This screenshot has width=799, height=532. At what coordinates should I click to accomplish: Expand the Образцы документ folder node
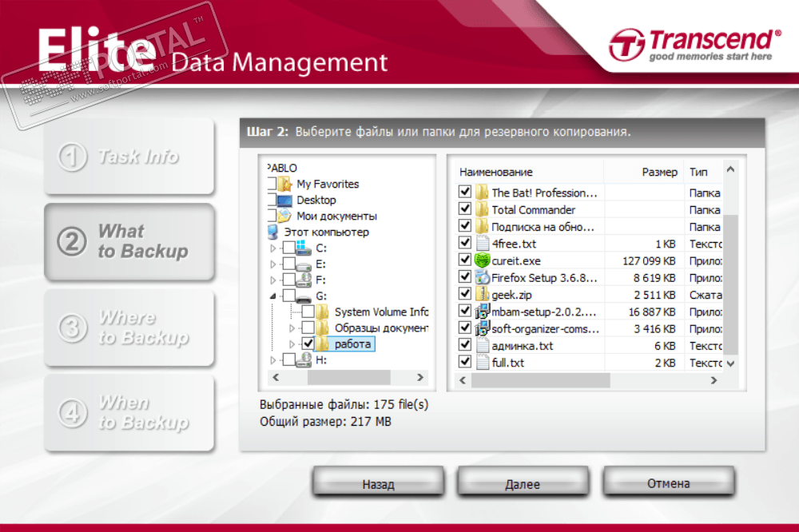[292, 328]
